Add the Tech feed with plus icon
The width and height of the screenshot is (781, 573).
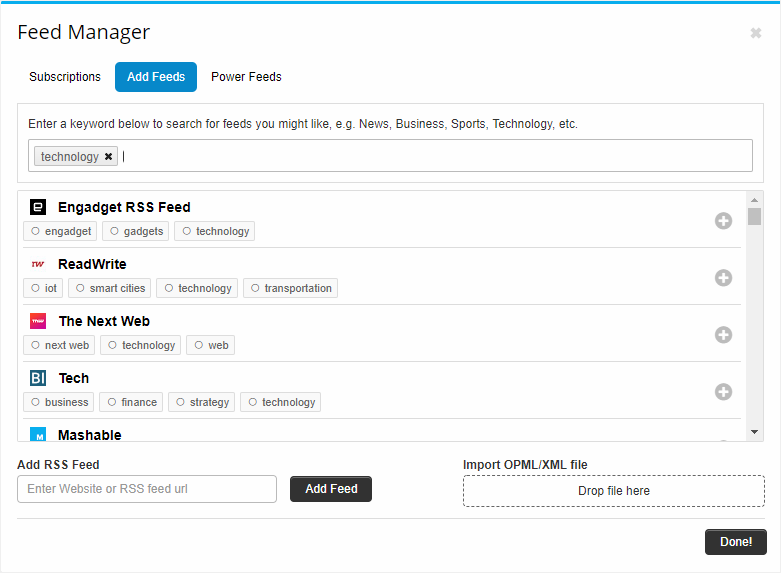[x=723, y=392]
